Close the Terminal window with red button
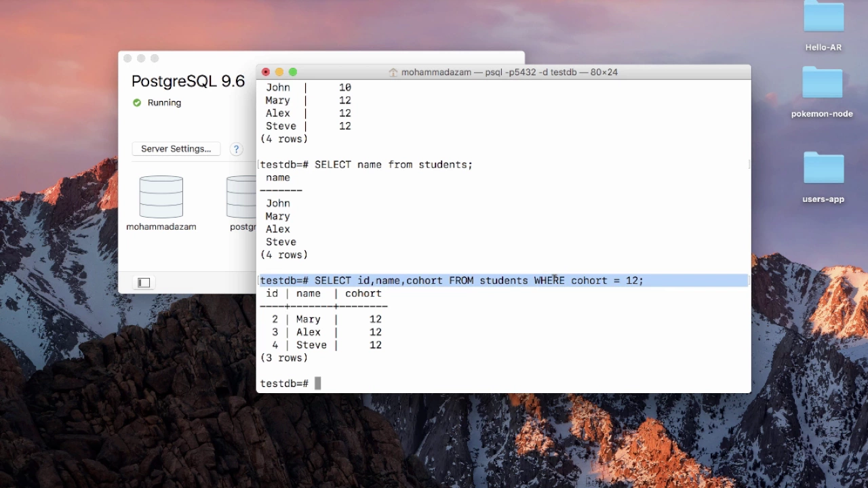Image resolution: width=868 pixels, height=488 pixels. [x=266, y=72]
